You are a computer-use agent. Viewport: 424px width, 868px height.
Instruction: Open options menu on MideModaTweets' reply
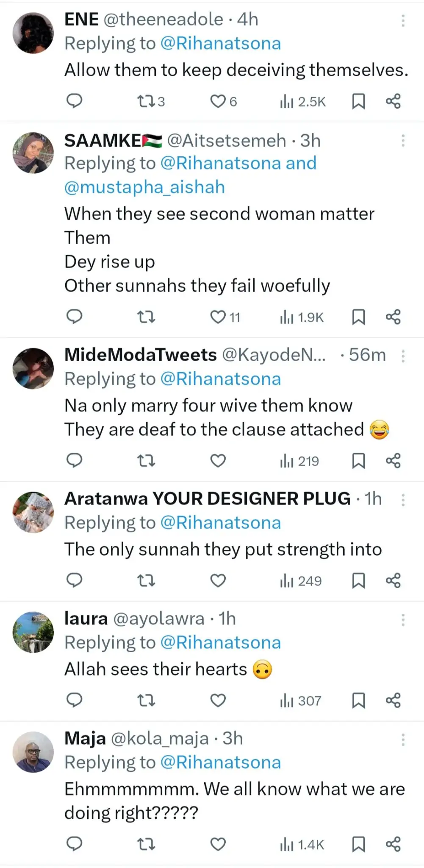coord(403,356)
